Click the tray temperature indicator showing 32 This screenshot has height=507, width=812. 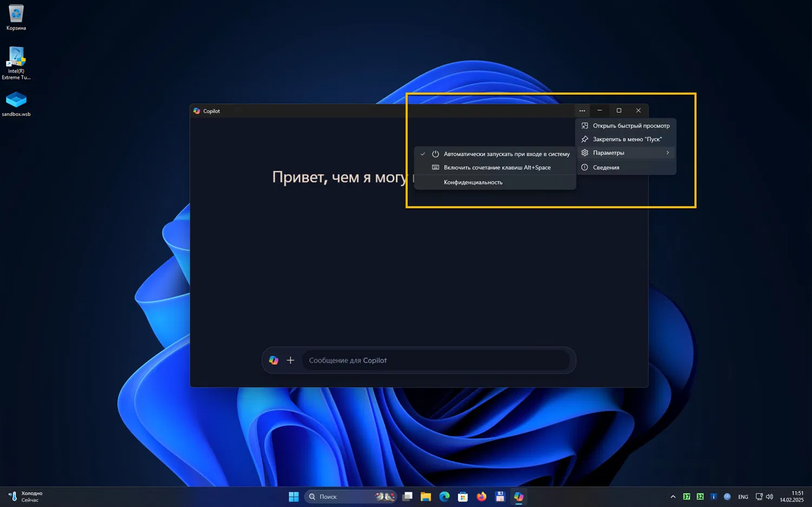[700, 497]
